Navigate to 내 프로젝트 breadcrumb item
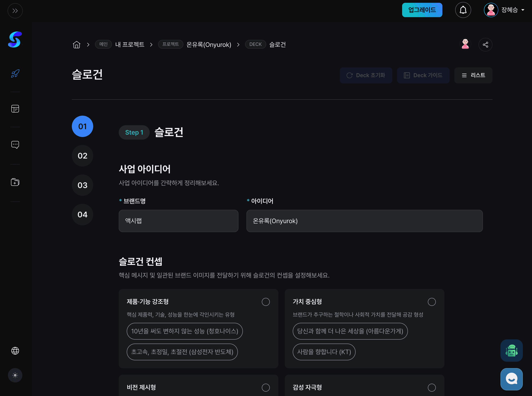 pos(130,44)
